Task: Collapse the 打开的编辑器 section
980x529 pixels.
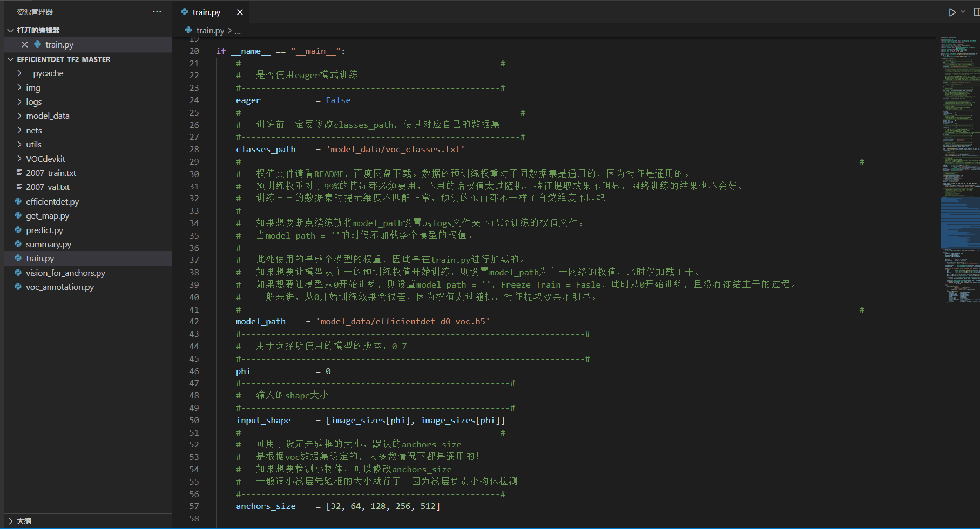Action: click(10, 30)
